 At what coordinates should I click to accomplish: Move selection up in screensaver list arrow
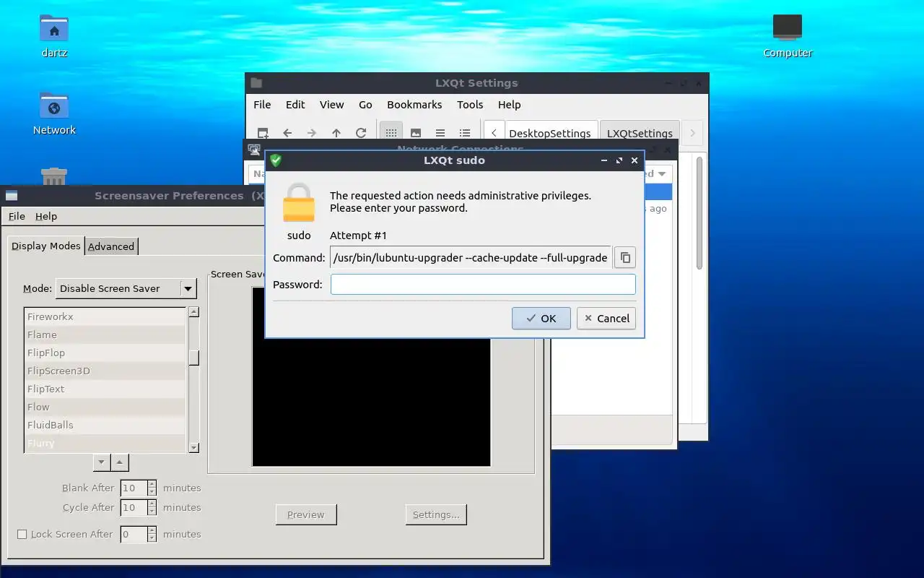(x=121, y=462)
